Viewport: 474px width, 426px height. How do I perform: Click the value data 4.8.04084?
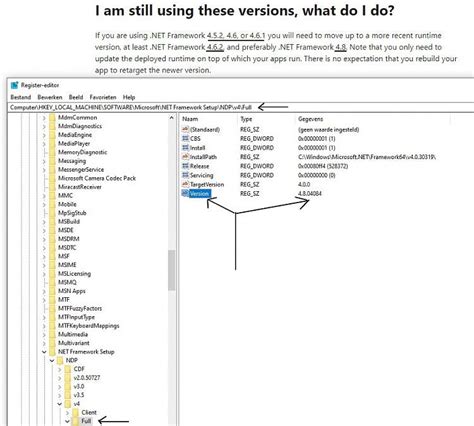coord(310,193)
